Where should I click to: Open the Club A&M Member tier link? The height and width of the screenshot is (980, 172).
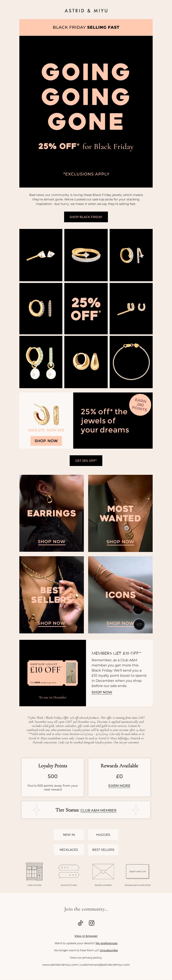coord(98,810)
